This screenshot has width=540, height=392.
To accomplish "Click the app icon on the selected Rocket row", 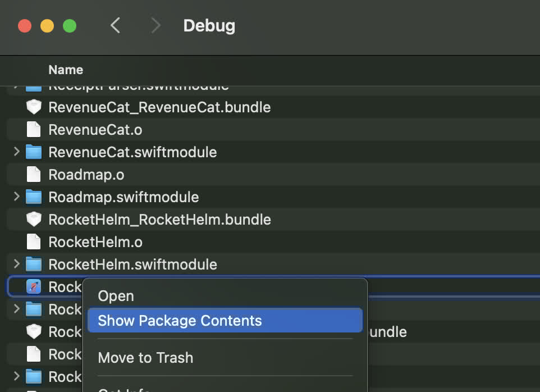I will [x=34, y=286].
